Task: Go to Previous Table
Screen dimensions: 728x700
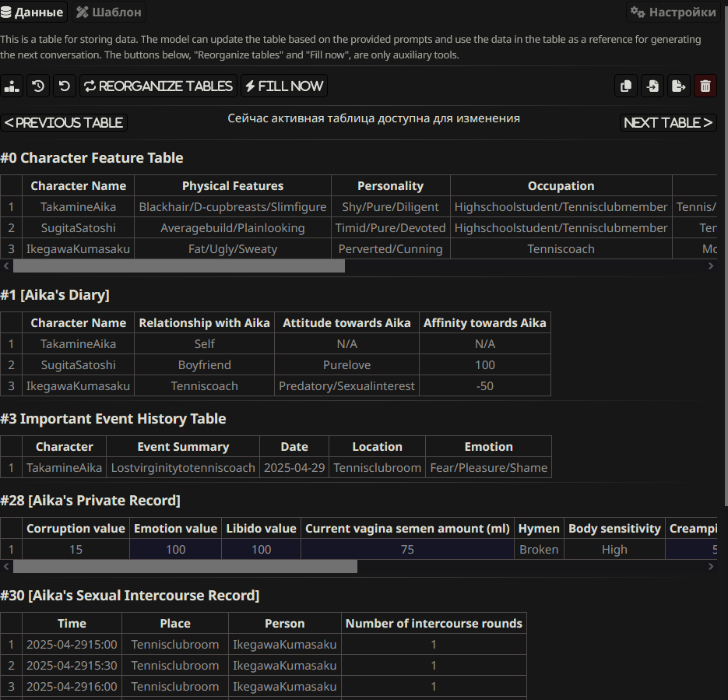Action: pyautogui.click(x=64, y=122)
